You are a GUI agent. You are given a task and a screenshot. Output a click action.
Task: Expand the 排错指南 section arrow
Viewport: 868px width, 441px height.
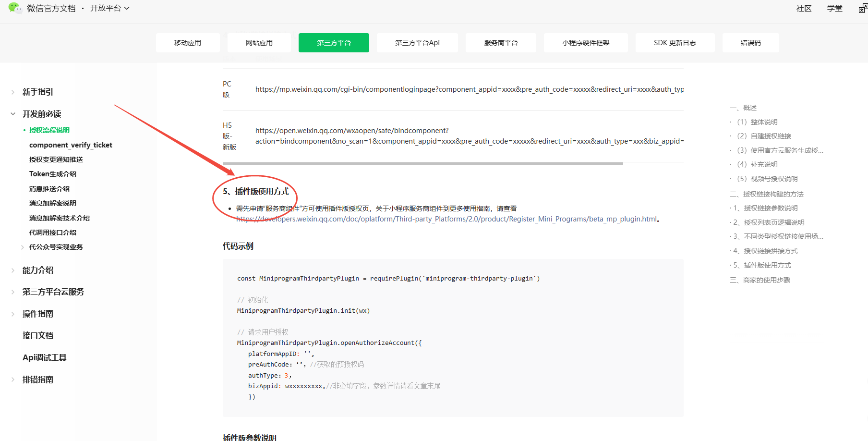(x=13, y=380)
